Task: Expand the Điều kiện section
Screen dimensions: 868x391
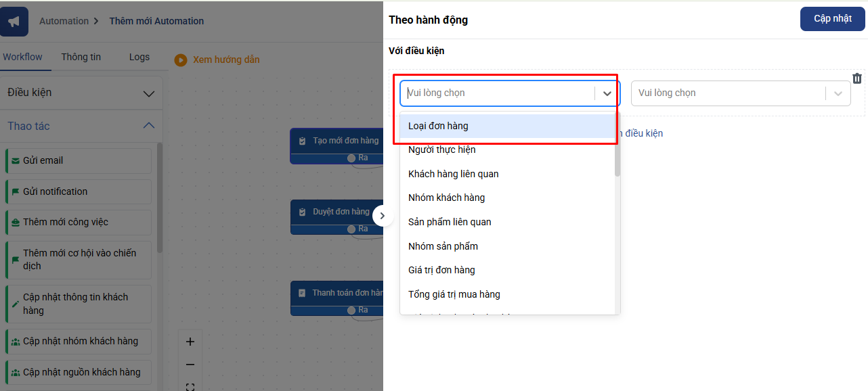Action: (x=149, y=93)
